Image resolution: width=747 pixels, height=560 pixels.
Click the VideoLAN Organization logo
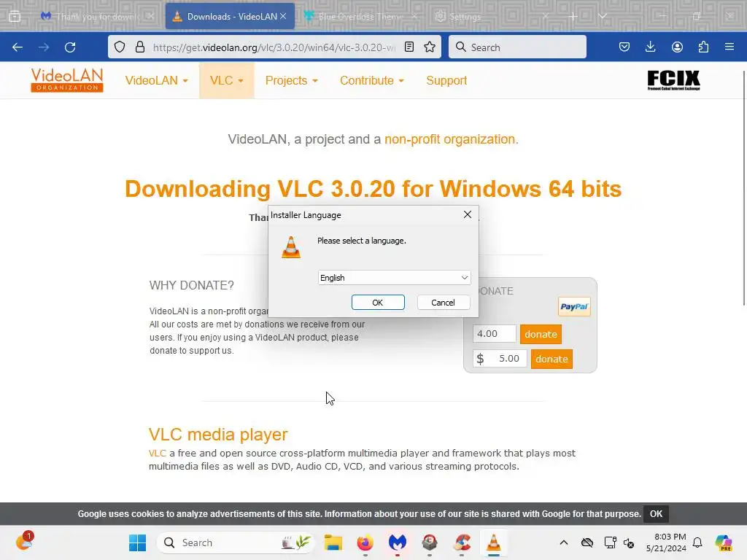[x=67, y=80]
